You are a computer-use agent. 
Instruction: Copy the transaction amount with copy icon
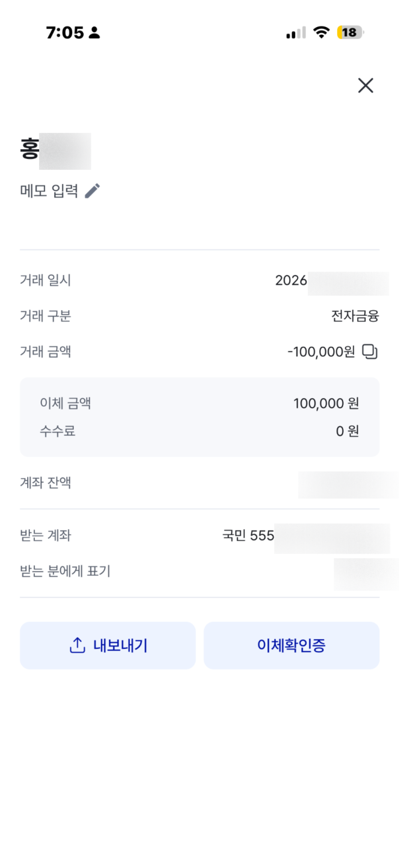click(x=370, y=351)
